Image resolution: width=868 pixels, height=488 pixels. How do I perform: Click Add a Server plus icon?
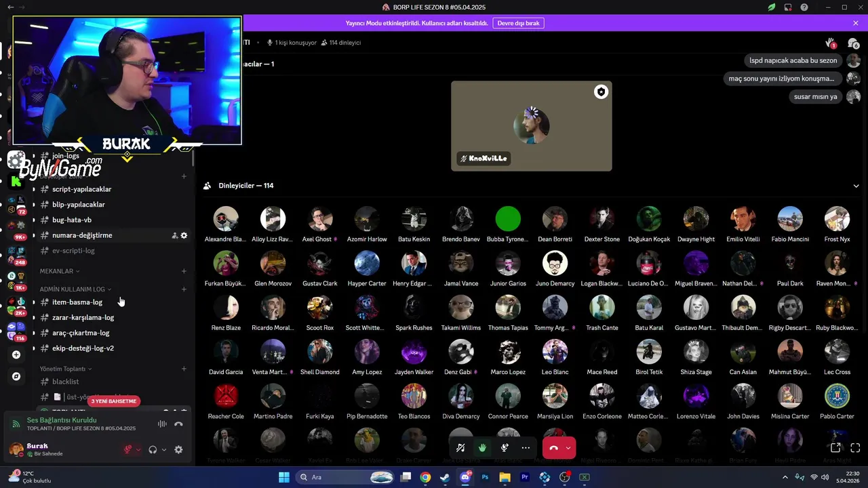pos(16,354)
